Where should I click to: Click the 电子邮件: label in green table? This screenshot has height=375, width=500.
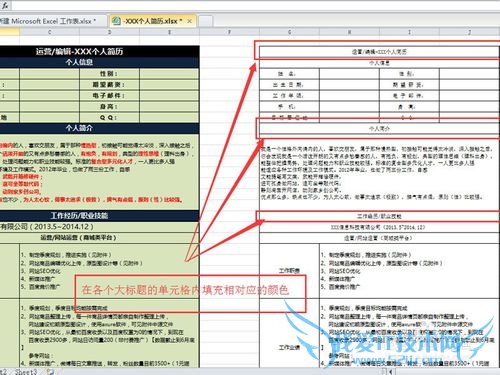tap(109, 96)
